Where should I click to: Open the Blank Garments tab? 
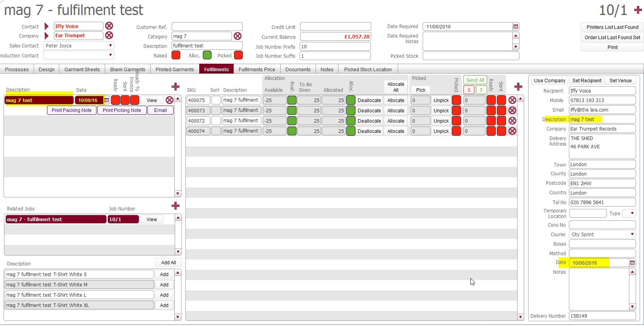(x=127, y=69)
